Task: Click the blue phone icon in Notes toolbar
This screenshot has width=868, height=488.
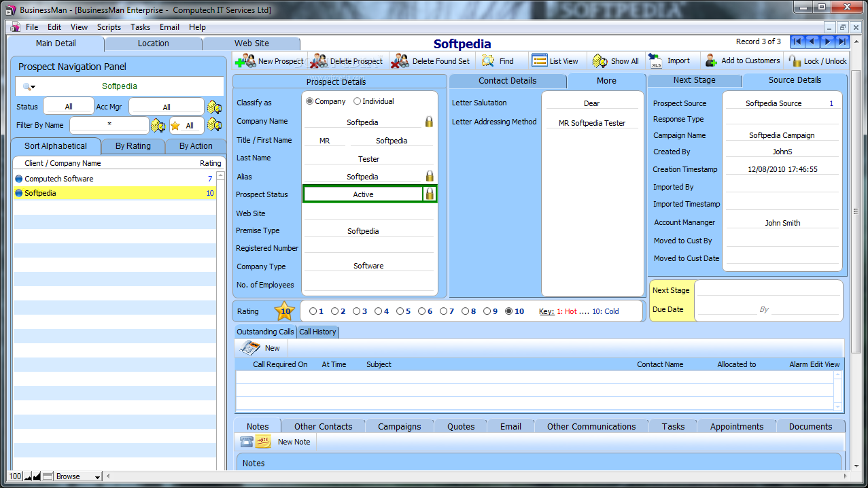Action: [x=247, y=441]
